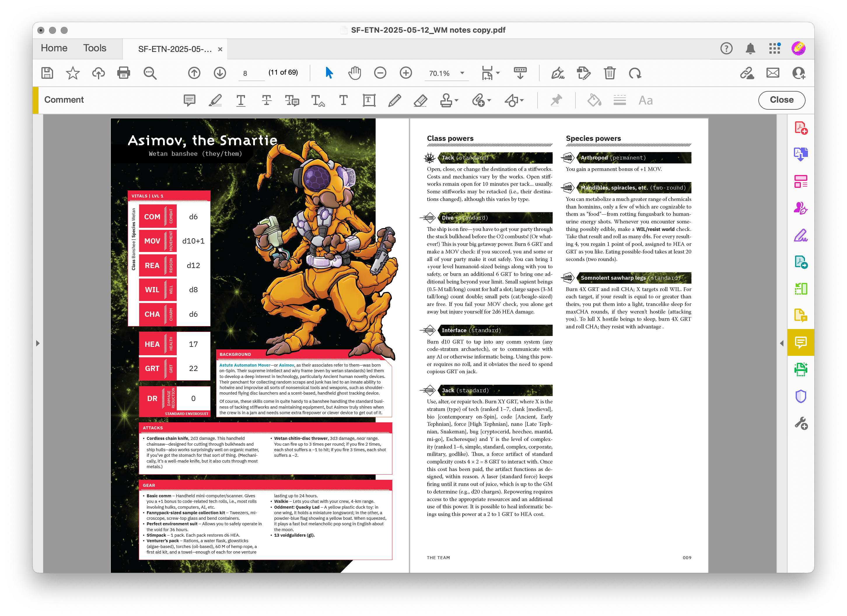Click the Astute Automaton Mover link
This screenshot has height=616, width=847.
point(245,365)
